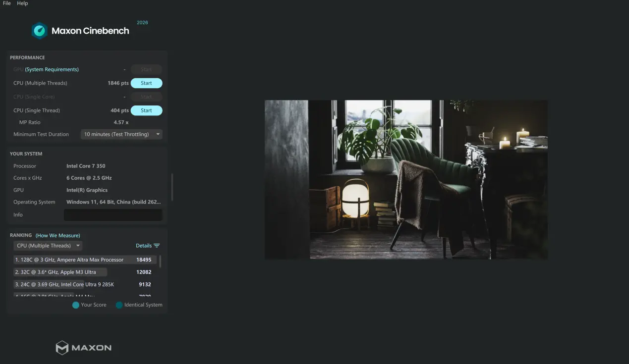The image size is (629, 364).
Task: Click the MAXON logo at the bottom
Action: pyautogui.click(x=83, y=348)
